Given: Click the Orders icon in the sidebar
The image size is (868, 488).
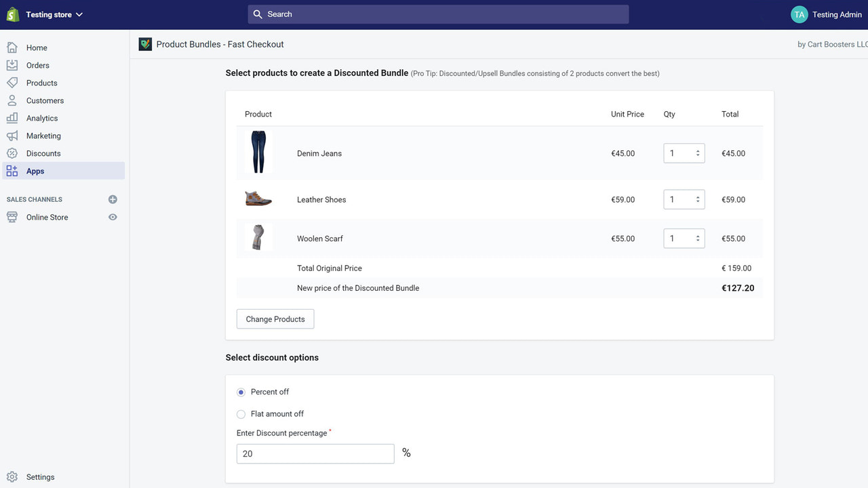Looking at the screenshot, I should (x=14, y=65).
